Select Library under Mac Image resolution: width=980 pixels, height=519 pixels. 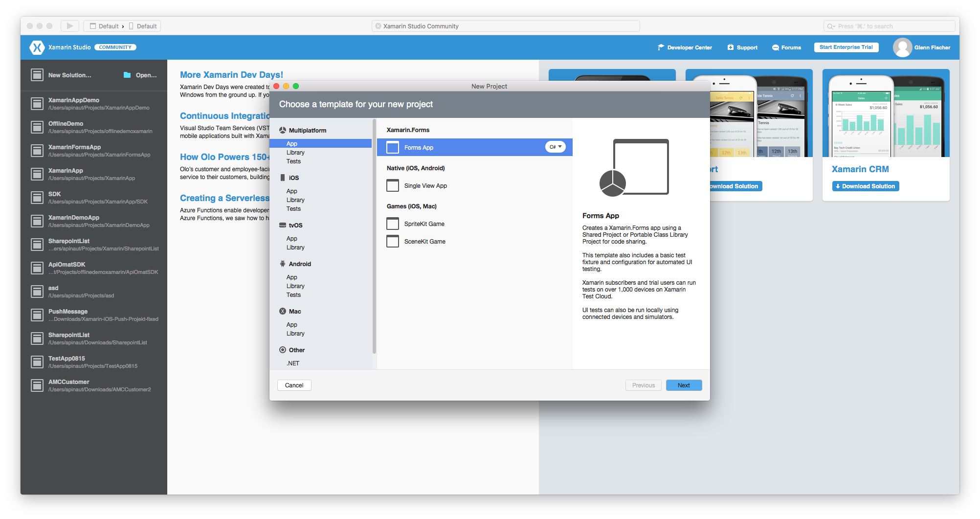pyautogui.click(x=295, y=333)
